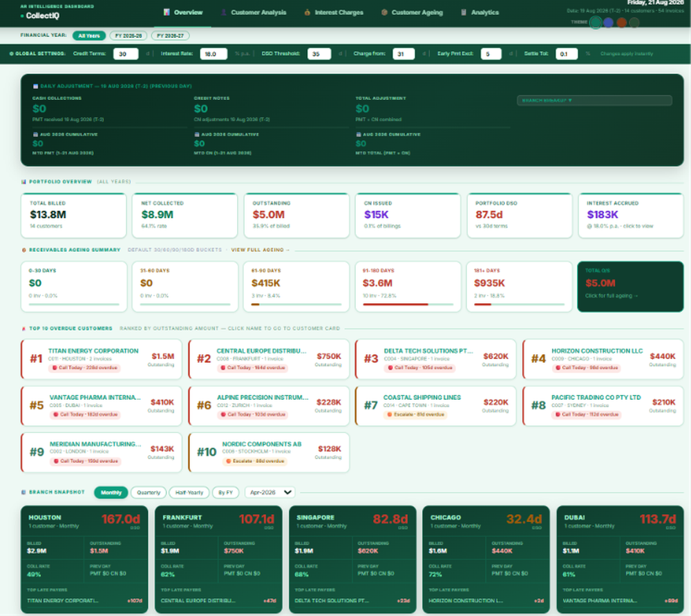Select Monthly branch snapshot view
This screenshot has height=616, width=691.
[x=111, y=492]
